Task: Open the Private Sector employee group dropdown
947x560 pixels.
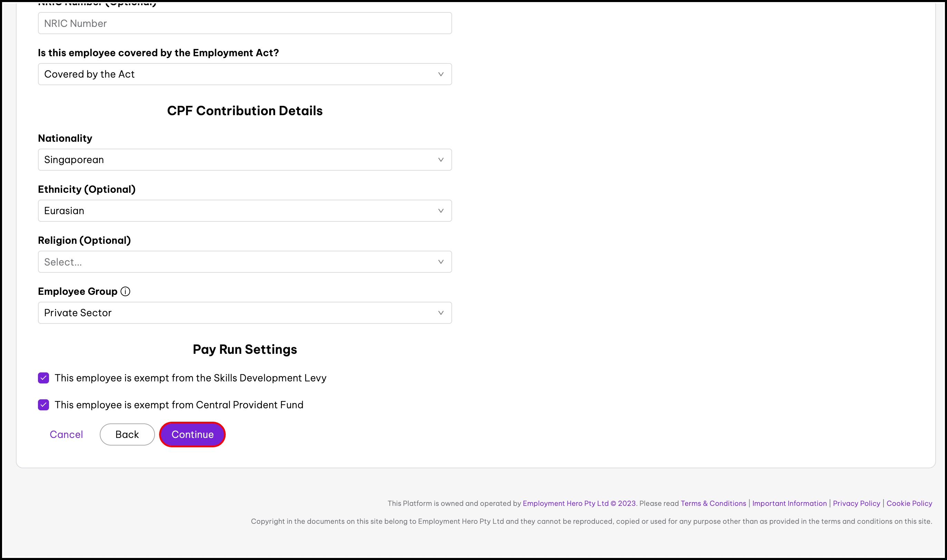Action: [245, 312]
